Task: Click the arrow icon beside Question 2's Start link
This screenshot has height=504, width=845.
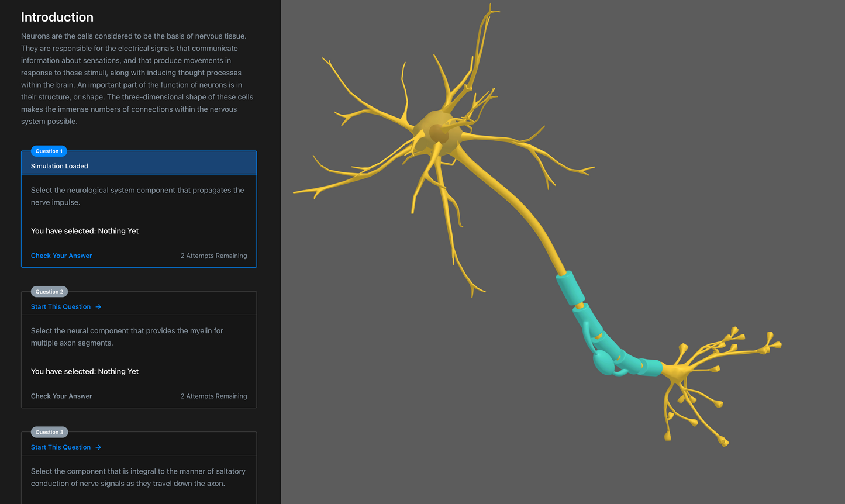Action: [98, 307]
